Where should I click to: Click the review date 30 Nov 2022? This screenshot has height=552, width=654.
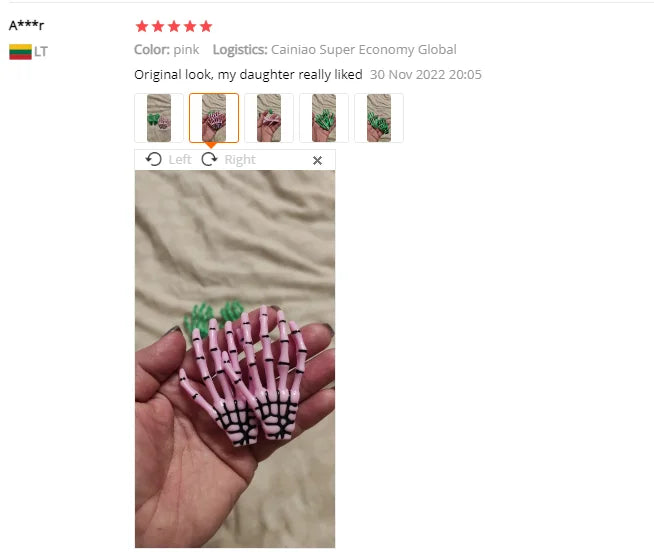(408, 75)
